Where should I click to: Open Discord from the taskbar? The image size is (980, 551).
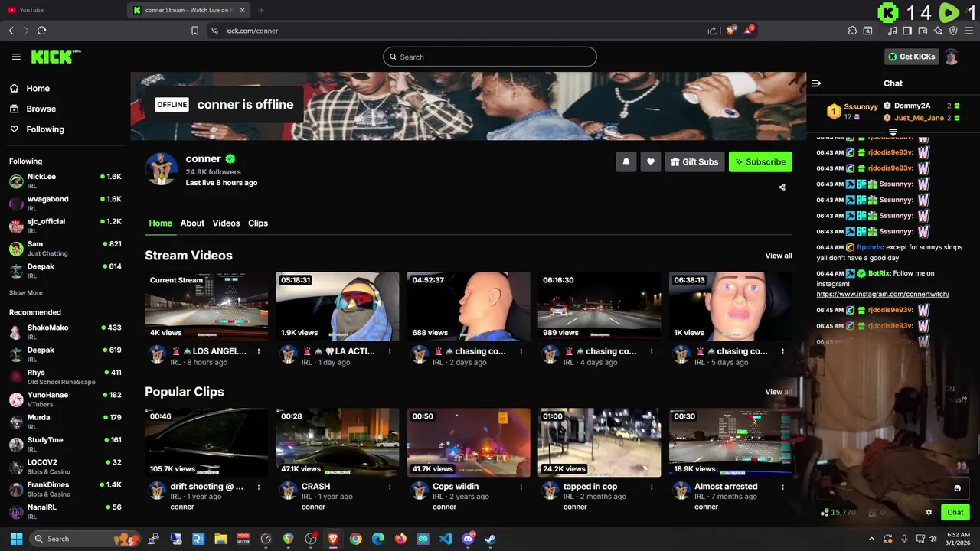coord(468,539)
